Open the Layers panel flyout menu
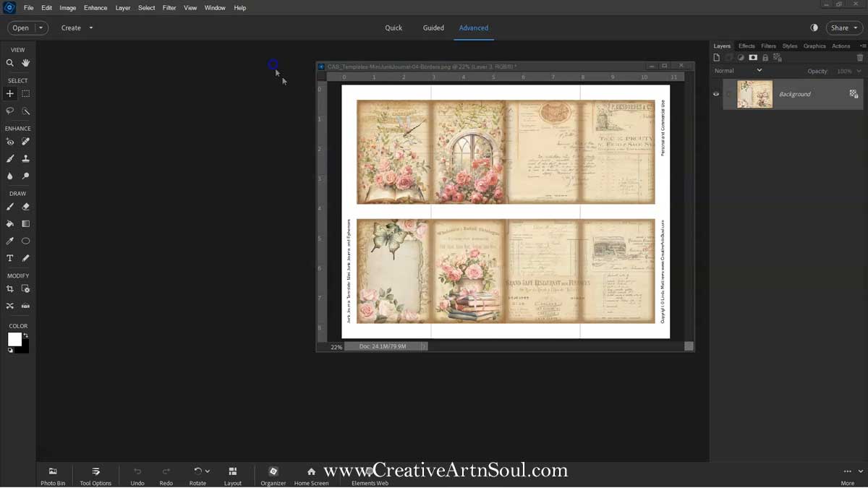This screenshot has width=868, height=488. [863, 46]
